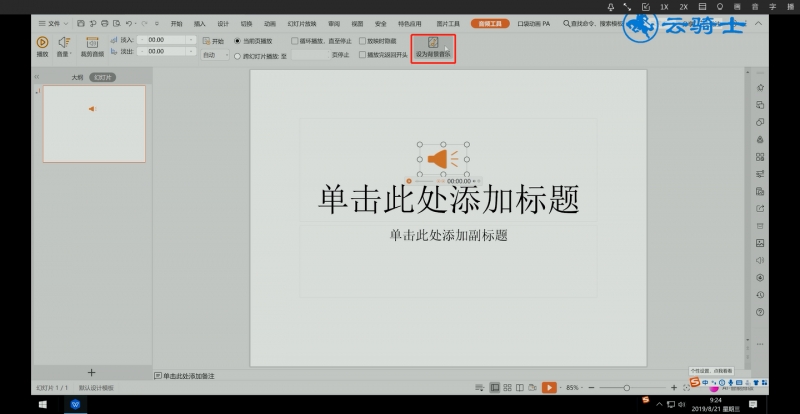800x414 pixels.
Task: Expand the 文件 menu dropdown arrow
Action: (x=66, y=23)
